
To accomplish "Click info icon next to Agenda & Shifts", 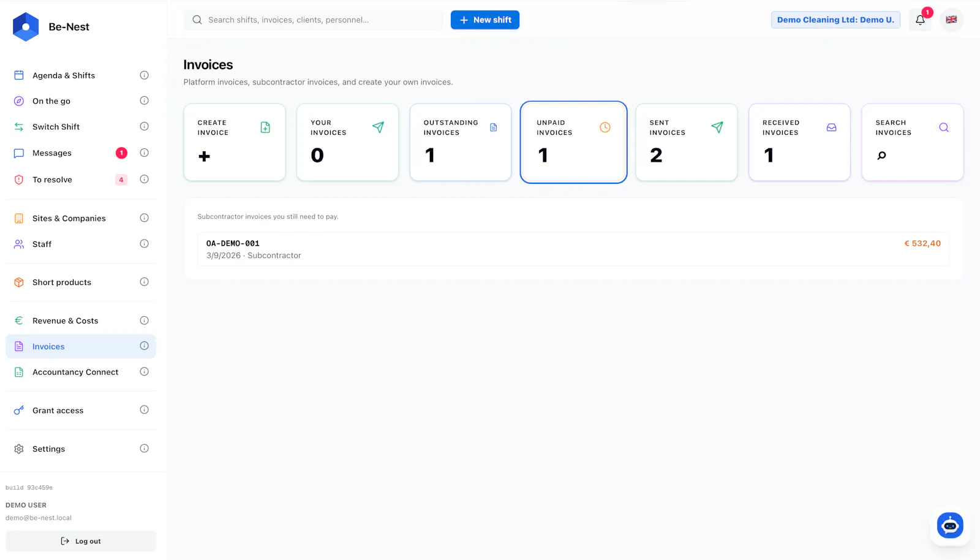I will [x=144, y=75].
